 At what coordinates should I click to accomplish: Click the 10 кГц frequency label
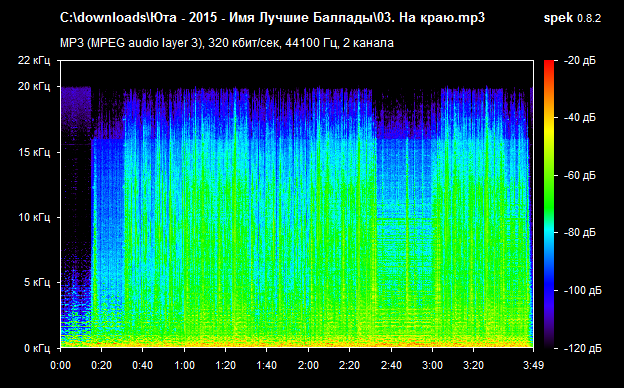34,217
